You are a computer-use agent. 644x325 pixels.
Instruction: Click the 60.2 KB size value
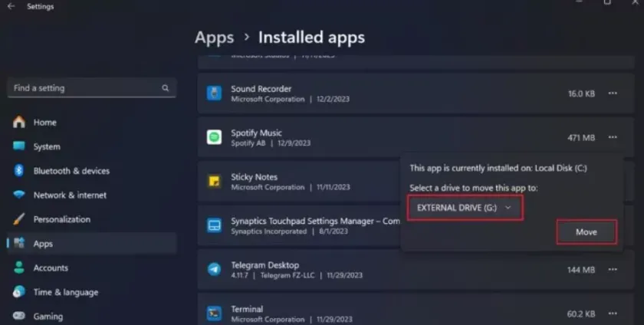pos(581,314)
